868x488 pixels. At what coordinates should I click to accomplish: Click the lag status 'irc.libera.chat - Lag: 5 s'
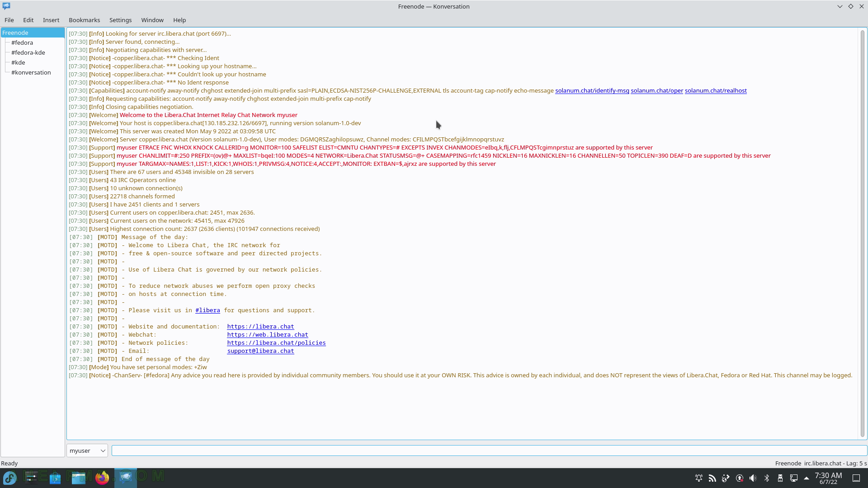click(835, 463)
